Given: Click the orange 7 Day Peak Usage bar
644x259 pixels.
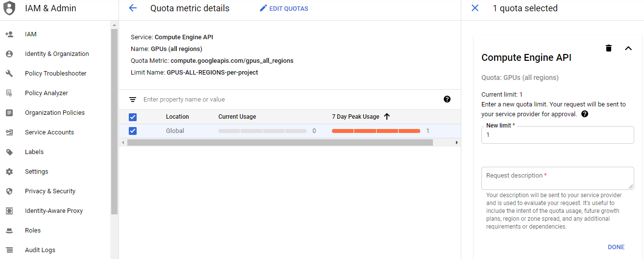Looking at the screenshot, I should coord(376,131).
